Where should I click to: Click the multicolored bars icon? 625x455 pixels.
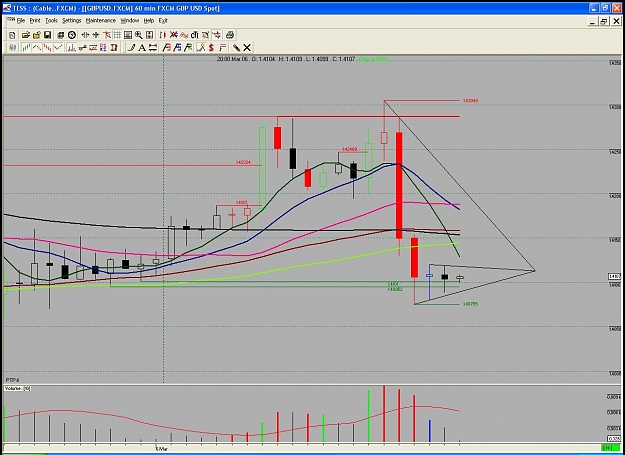[12, 48]
